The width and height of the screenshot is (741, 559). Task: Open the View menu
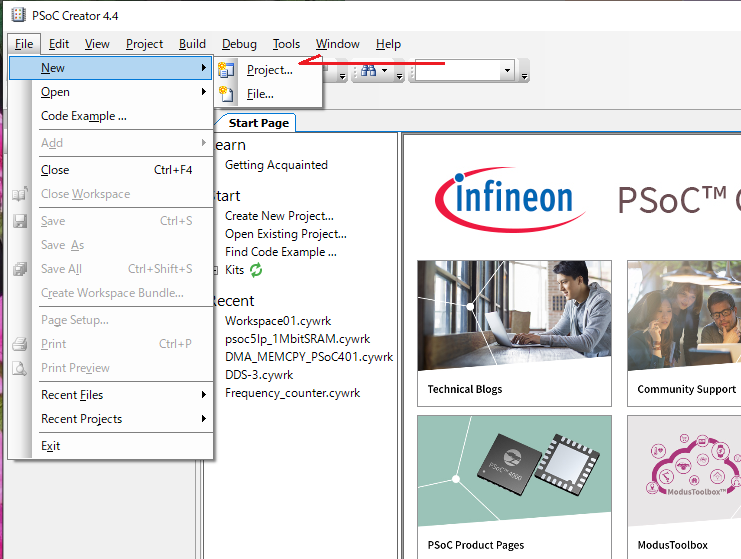coord(97,44)
